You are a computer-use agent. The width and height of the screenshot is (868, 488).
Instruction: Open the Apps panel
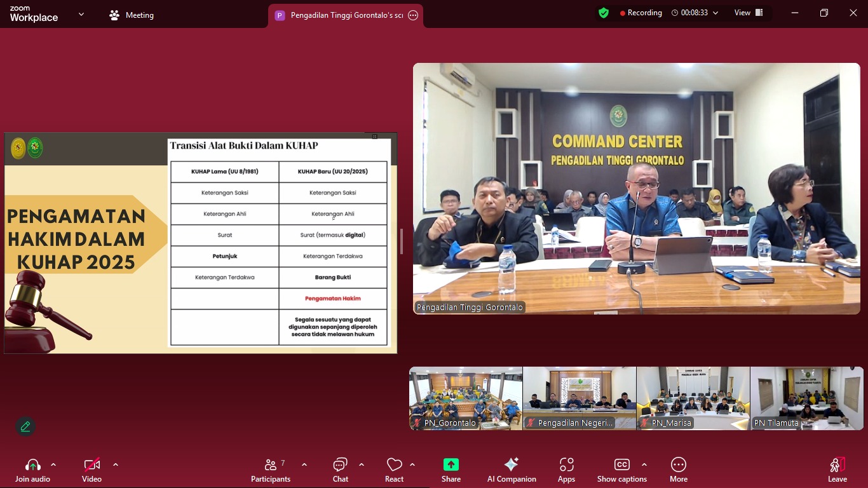coord(566,469)
